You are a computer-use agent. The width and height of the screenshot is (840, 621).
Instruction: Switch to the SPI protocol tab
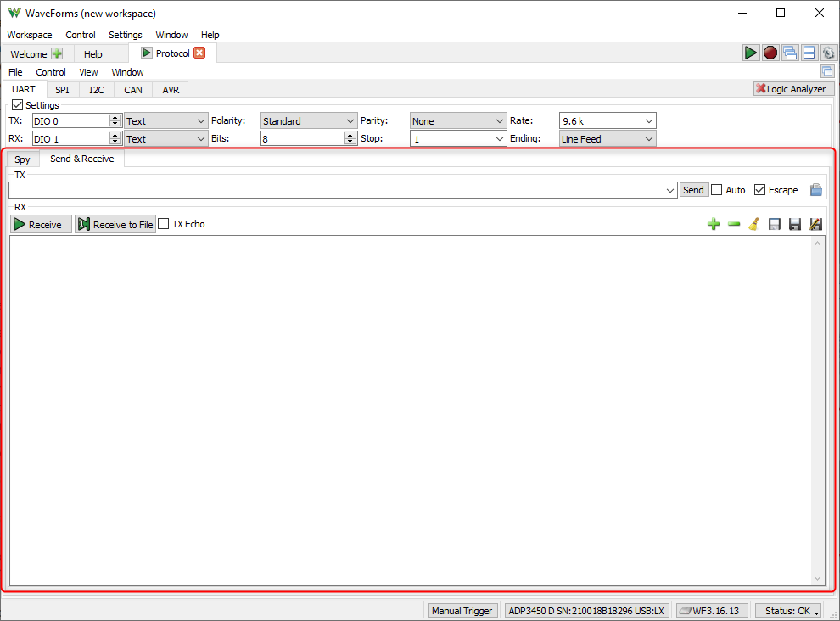[62, 90]
